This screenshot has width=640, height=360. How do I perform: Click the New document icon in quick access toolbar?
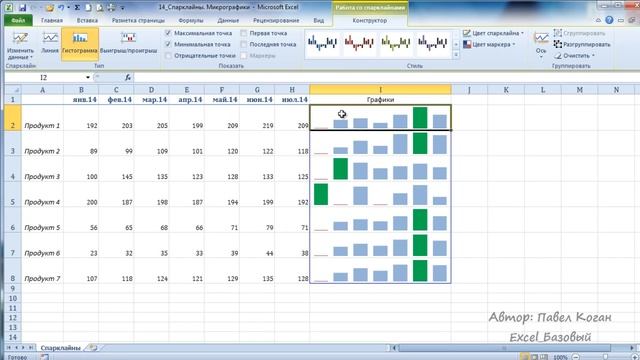(x=88, y=8)
